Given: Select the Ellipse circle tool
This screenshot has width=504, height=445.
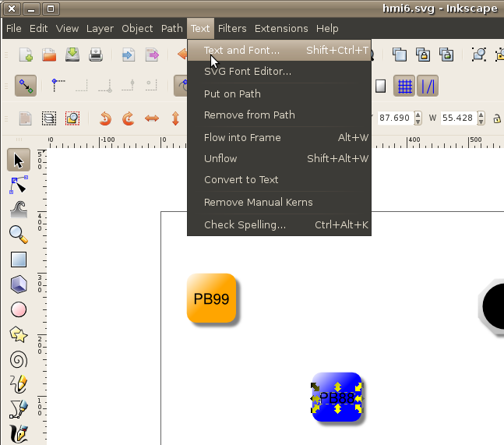Looking at the screenshot, I should coord(19,309).
